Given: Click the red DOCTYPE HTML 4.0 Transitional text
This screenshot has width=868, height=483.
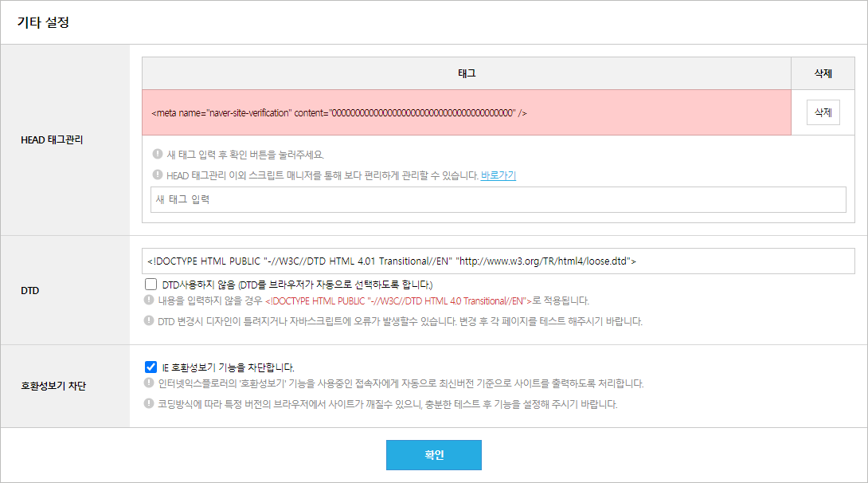Looking at the screenshot, I should tap(399, 300).
